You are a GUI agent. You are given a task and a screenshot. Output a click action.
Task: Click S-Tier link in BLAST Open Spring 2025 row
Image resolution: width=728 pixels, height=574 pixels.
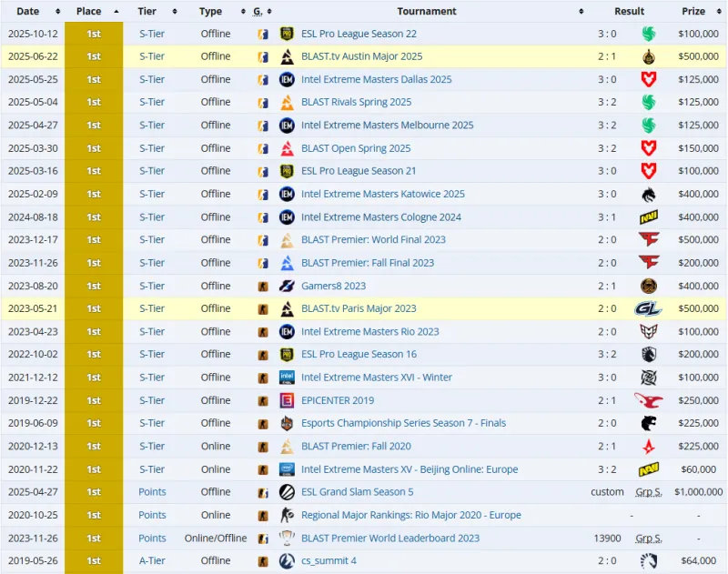[152, 148]
